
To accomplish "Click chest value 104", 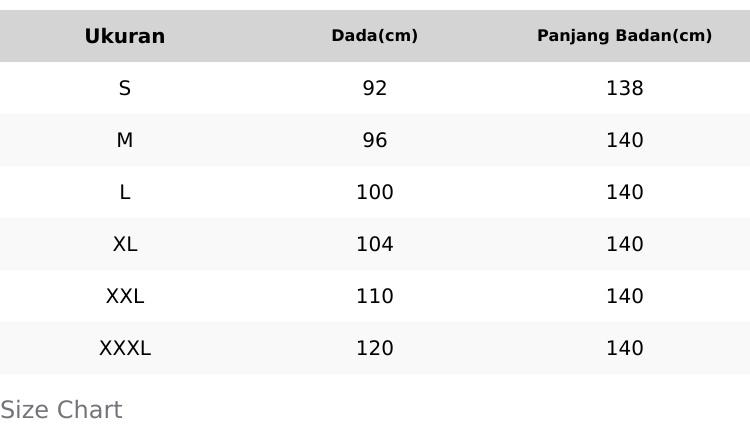I will 375,244.
